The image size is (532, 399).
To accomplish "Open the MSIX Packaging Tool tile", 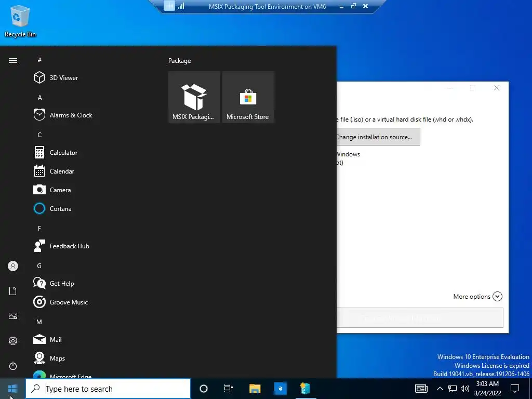I will click(194, 97).
